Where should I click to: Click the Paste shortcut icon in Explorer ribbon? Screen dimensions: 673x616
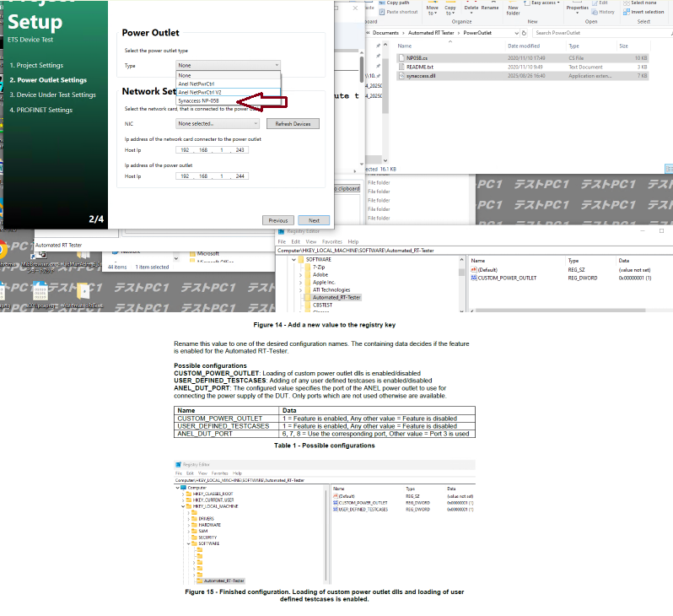381,12
